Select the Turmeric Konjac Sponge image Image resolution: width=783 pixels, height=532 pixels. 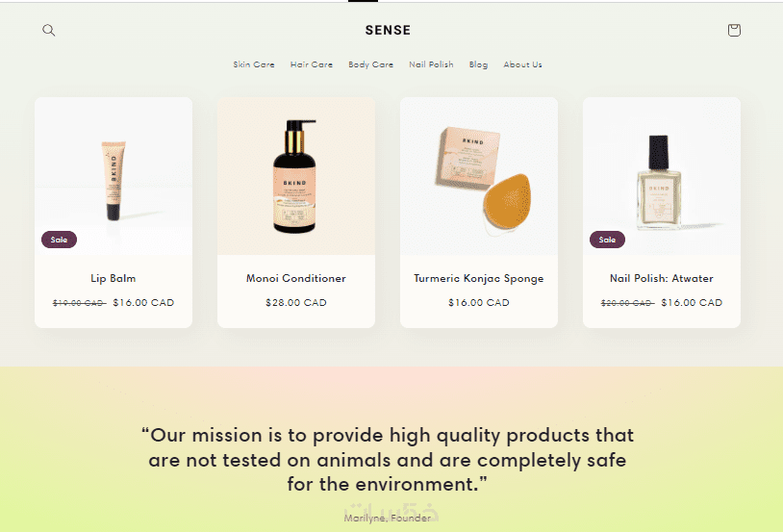tap(479, 176)
